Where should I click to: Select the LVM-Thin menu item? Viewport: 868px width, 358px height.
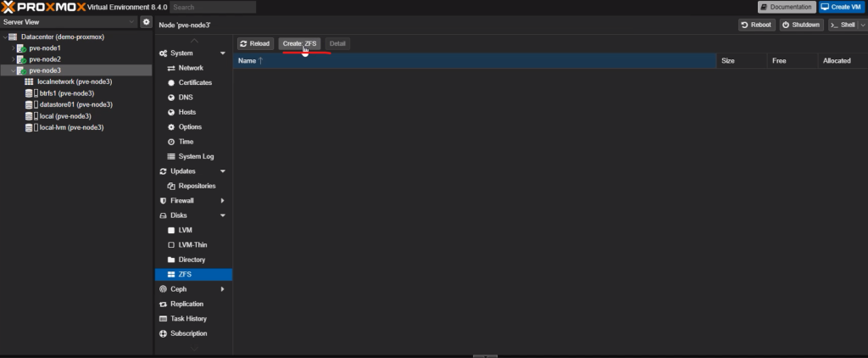[194, 245]
